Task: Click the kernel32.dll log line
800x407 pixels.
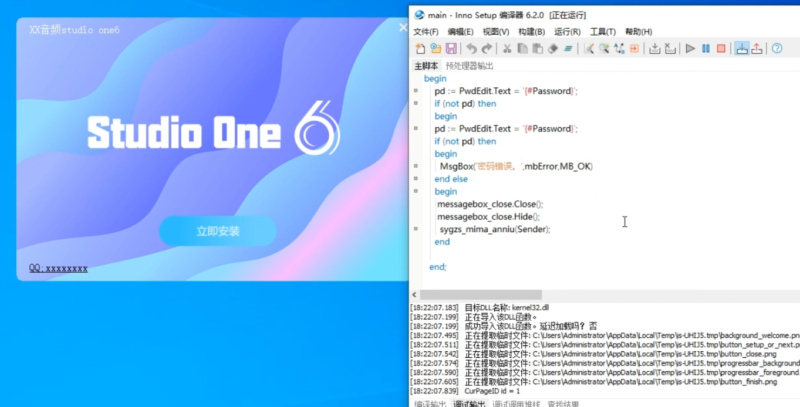Action: click(480, 308)
